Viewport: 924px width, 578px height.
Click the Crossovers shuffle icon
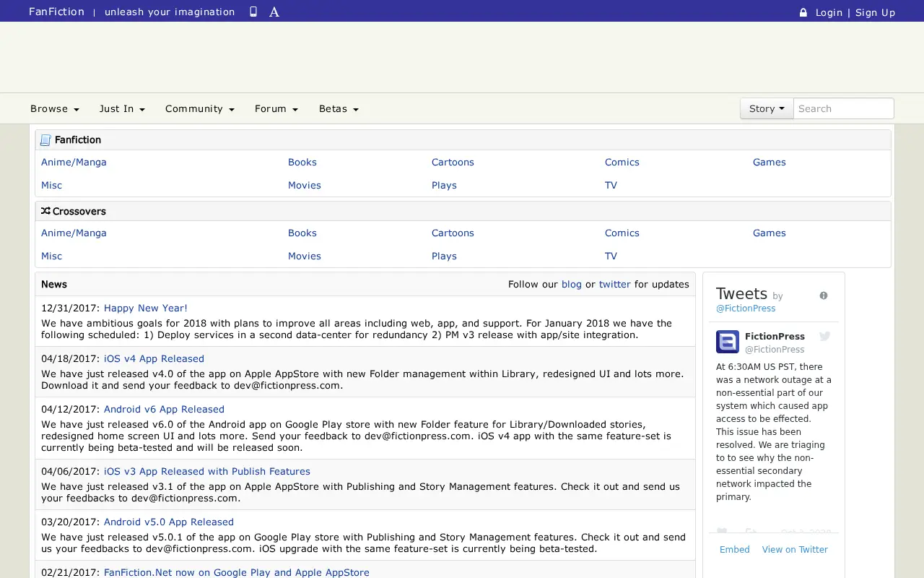(45, 211)
